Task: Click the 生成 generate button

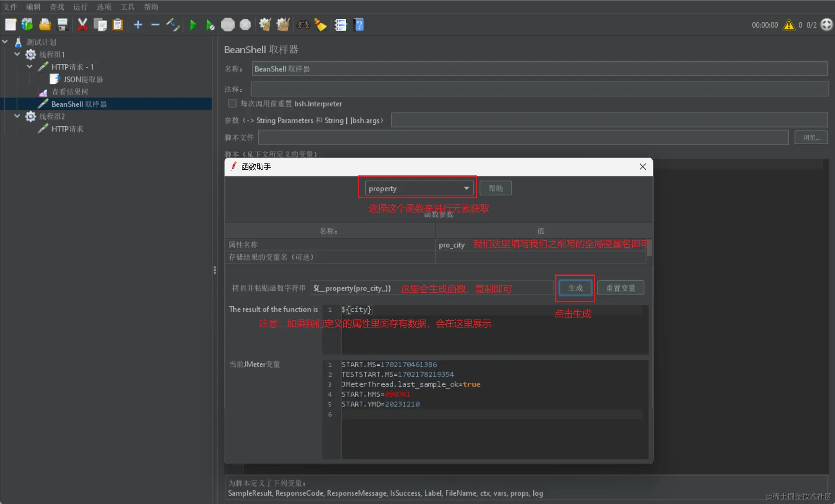Action: [575, 288]
